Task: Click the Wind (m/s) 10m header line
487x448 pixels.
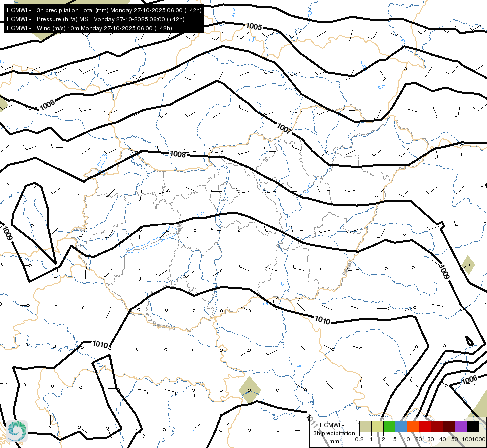Action: coord(90,28)
